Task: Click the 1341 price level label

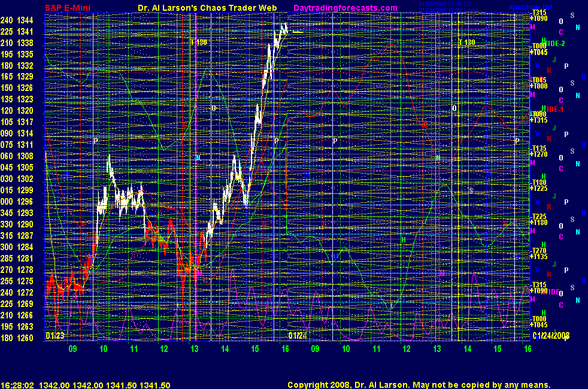Action: (x=25, y=32)
